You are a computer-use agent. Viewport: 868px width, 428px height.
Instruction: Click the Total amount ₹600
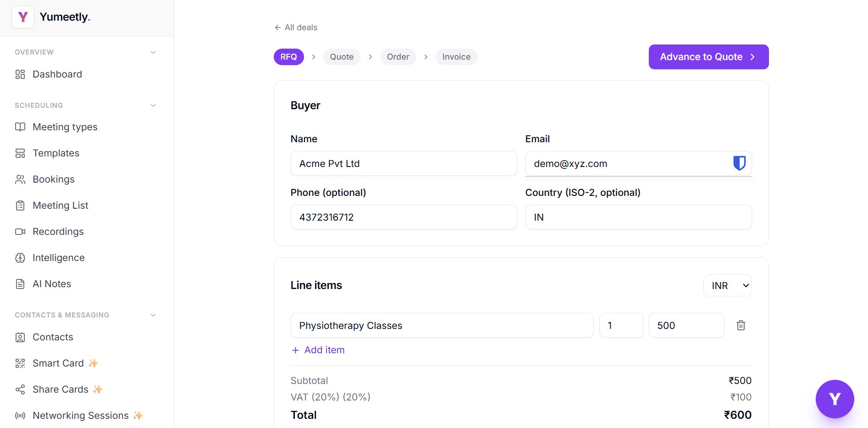(737, 415)
